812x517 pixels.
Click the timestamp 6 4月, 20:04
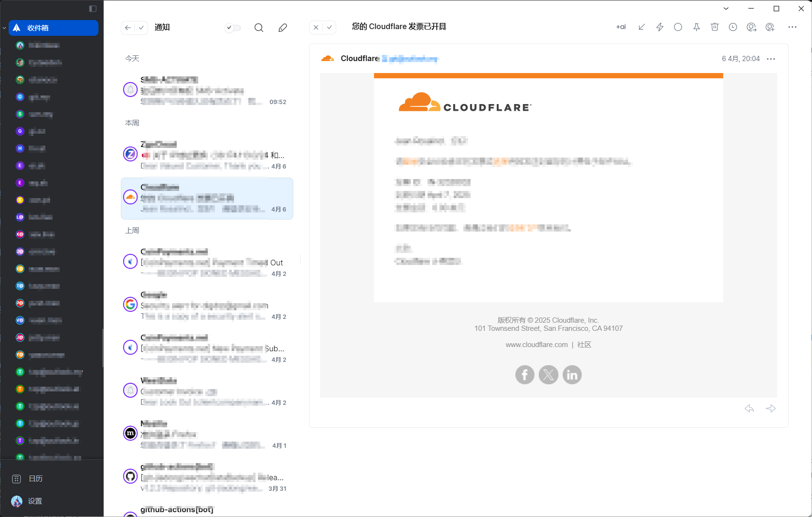740,59
